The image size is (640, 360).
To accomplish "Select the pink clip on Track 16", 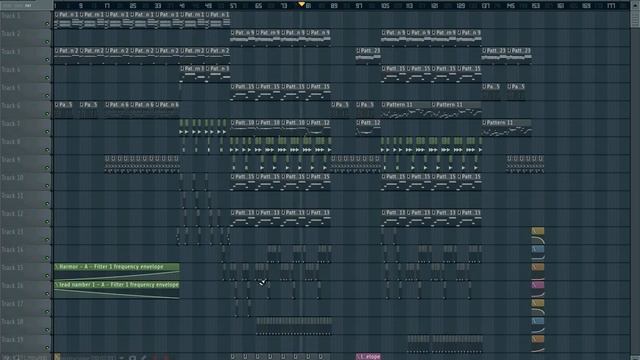I will point(538,289).
